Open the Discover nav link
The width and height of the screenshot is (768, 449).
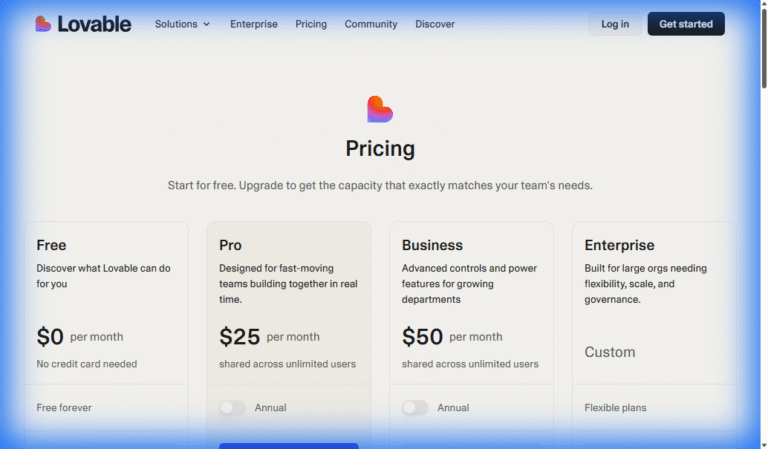pyautogui.click(x=435, y=24)
